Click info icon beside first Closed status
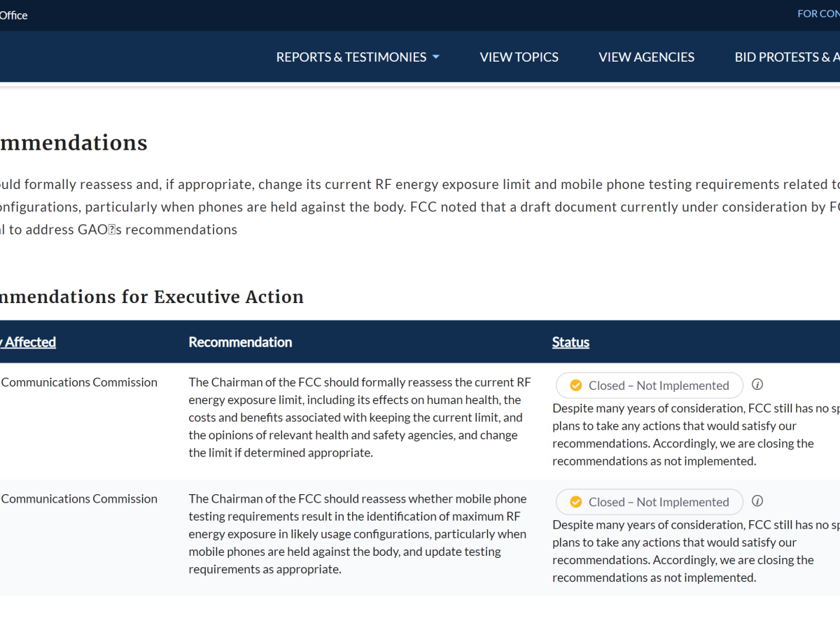 [x=757, y=384]
